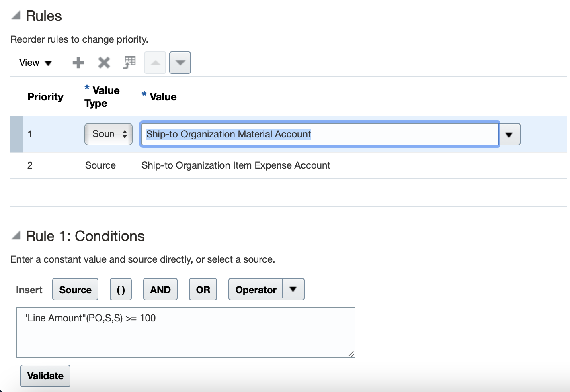Select the priority 2 rule row
The image size is (570, 392).
[236, 165]
